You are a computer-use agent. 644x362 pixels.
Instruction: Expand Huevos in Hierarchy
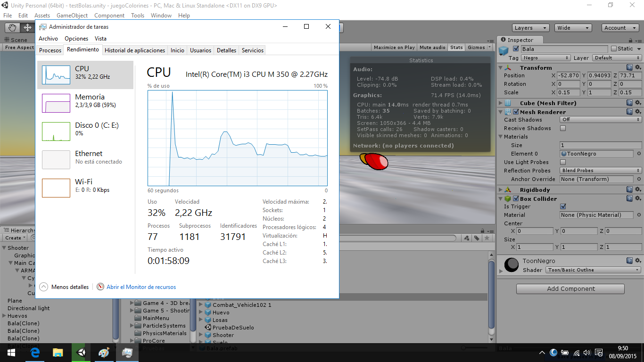[4, 316]
